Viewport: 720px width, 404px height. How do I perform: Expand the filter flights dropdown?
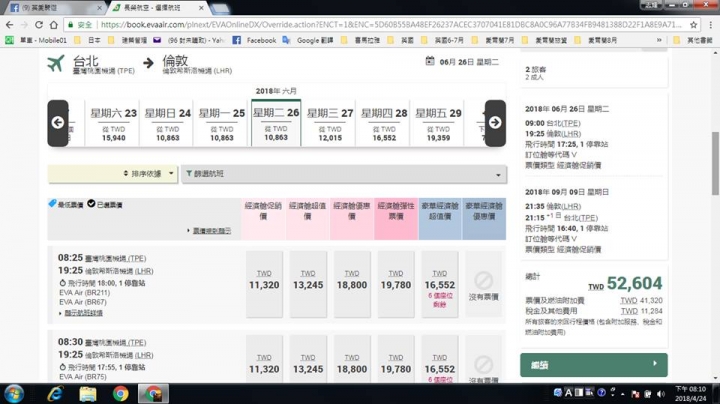[344, 174]
